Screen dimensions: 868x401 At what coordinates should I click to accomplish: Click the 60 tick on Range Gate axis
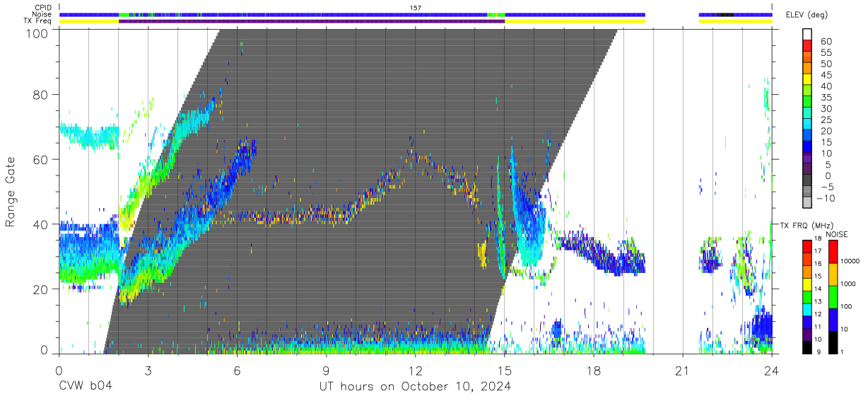click(x=41, y=160)
